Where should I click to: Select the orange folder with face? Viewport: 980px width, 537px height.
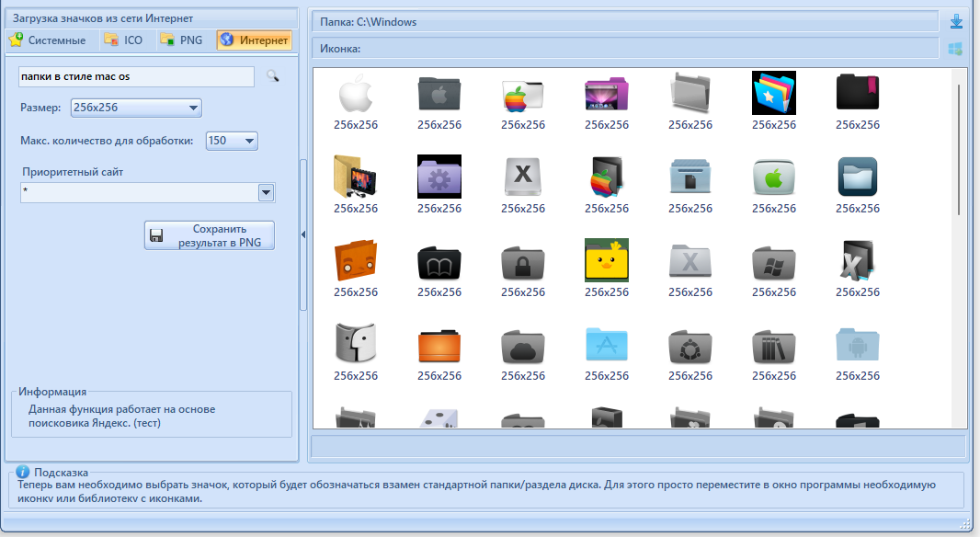tap(356, 260)
